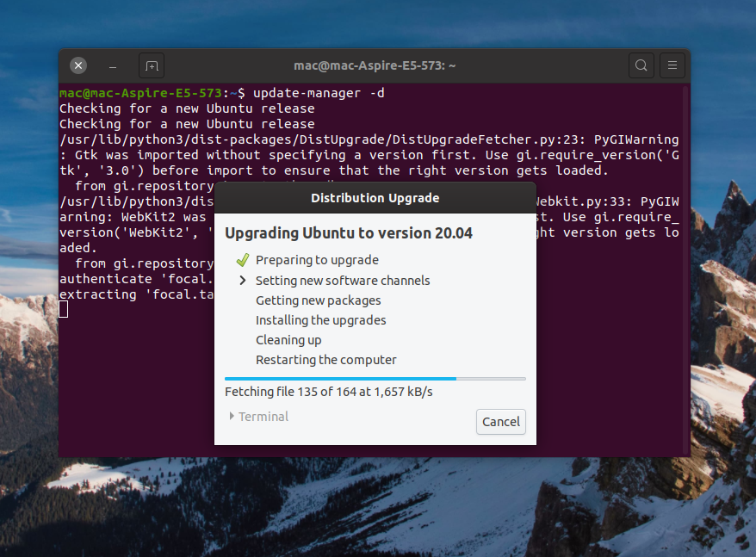The width and height of the screenshot is (756, 557).
Task: Click the green checkmark beside Preparing to upgrade
Action: pos(243,260)
